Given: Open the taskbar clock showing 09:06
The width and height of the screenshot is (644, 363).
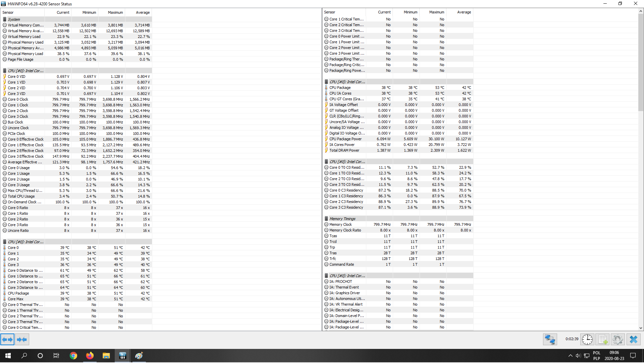Looking at the screenshot, I should [614, 356].
